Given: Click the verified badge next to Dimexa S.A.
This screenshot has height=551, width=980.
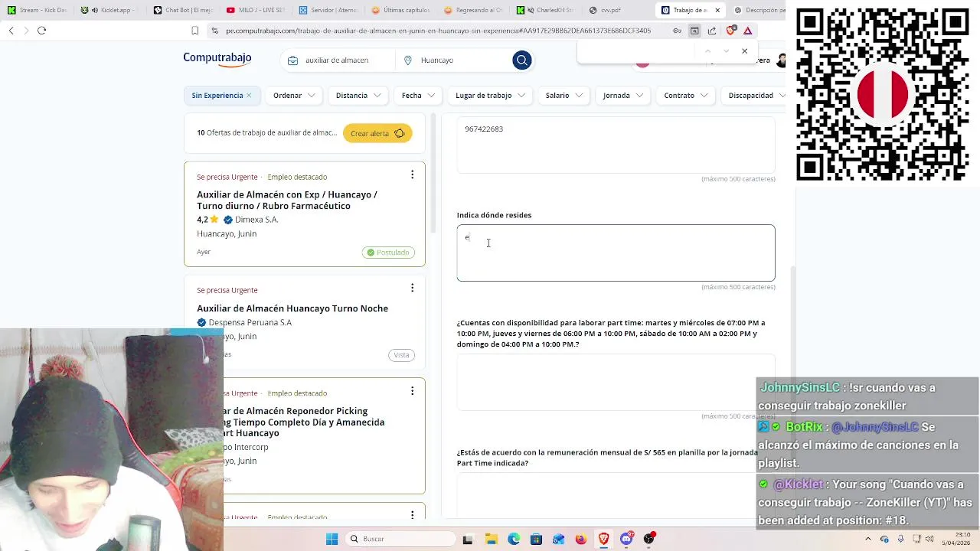Looking at the screenshot, I should tap(227, 220).
